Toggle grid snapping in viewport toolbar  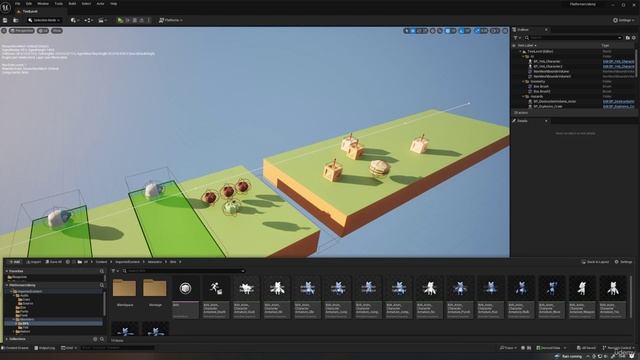447,31
